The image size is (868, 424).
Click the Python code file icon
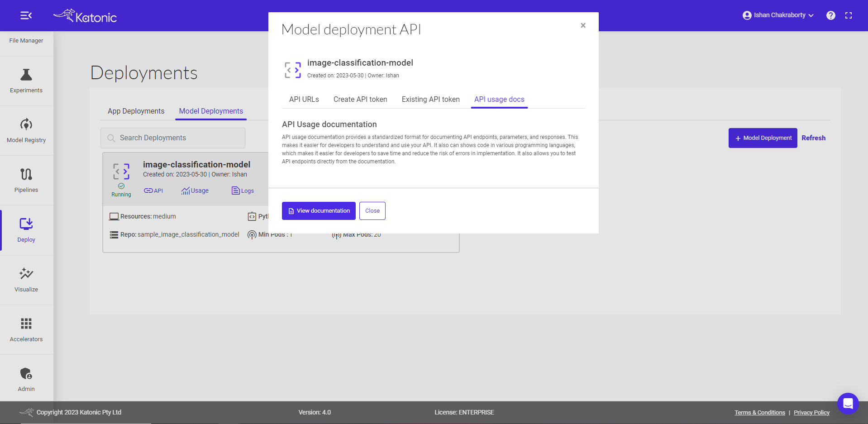click(x=252, y=217)
